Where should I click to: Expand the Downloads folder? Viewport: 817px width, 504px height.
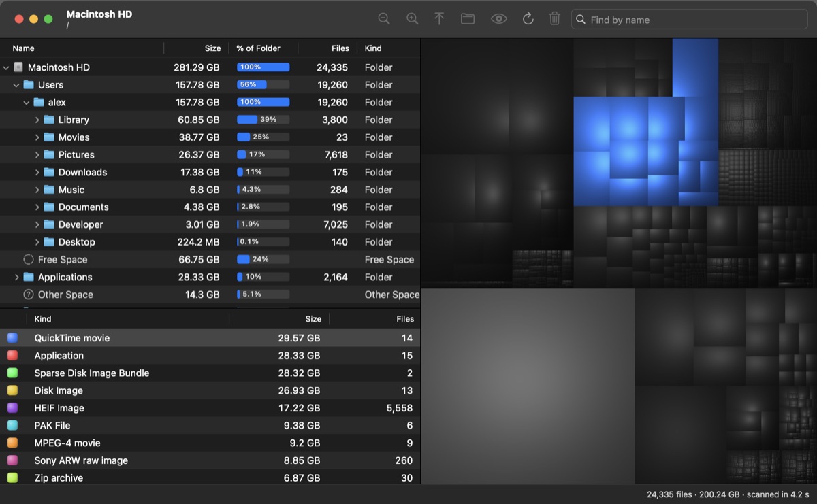point(37,173)
